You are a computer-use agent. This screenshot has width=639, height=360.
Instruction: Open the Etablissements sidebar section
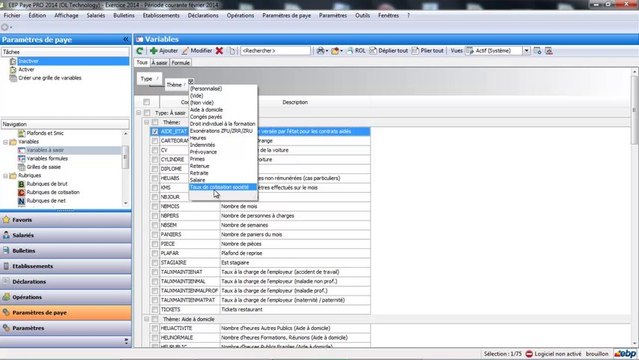tap(66, 266)
